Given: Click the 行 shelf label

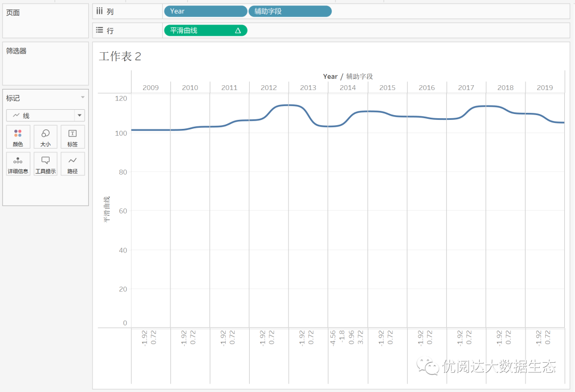Looking at the screenshot, I should (x=110, y=30).
